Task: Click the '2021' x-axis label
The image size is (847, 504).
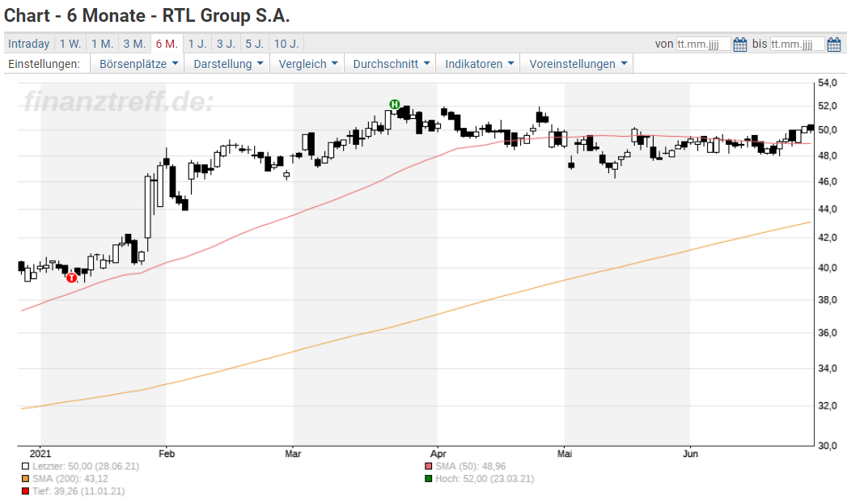Action: 40,454
